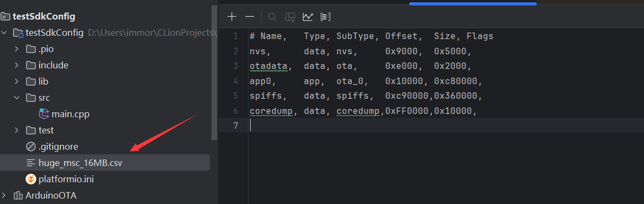This screenshot has width=644, height=204.
Task: Click line number 1 in gutter
Action: [x=235, y=36]
